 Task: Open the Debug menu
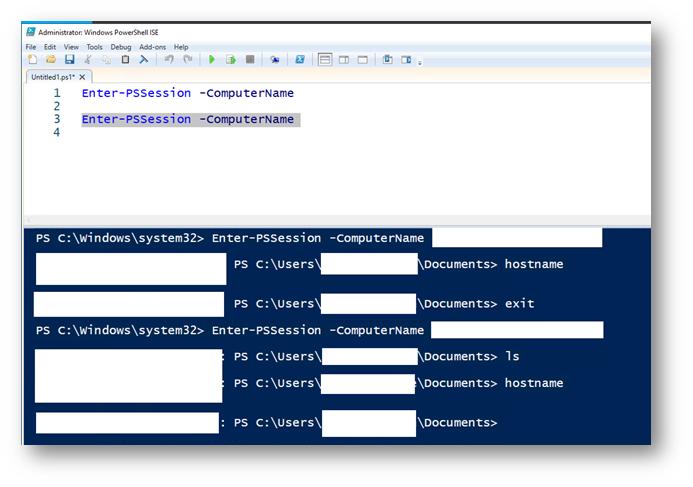[120, 47]
